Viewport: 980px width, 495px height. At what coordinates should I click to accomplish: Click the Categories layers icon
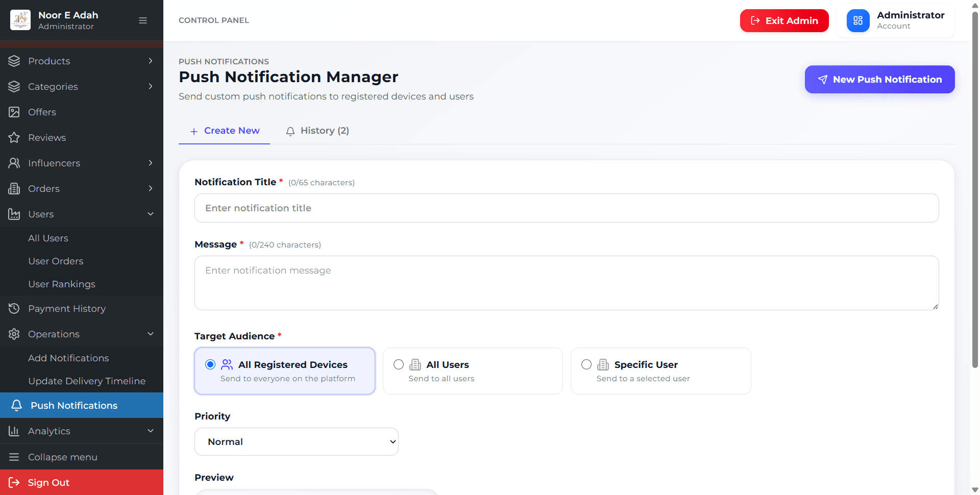(x=14, y=86)
